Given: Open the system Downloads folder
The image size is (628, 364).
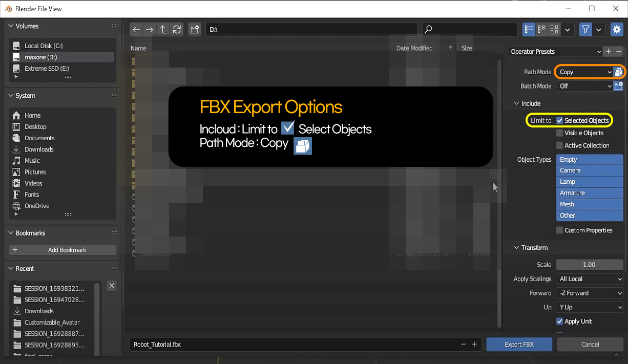Looking at the screenshot, I should pyautogui.click(x=61, y=149).
